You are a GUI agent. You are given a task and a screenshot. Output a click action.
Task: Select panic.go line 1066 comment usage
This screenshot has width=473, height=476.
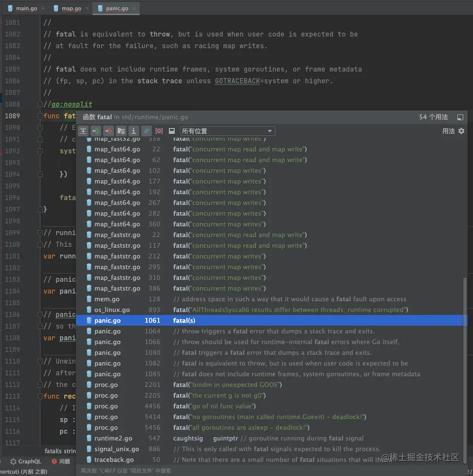(x=270, y=342)
